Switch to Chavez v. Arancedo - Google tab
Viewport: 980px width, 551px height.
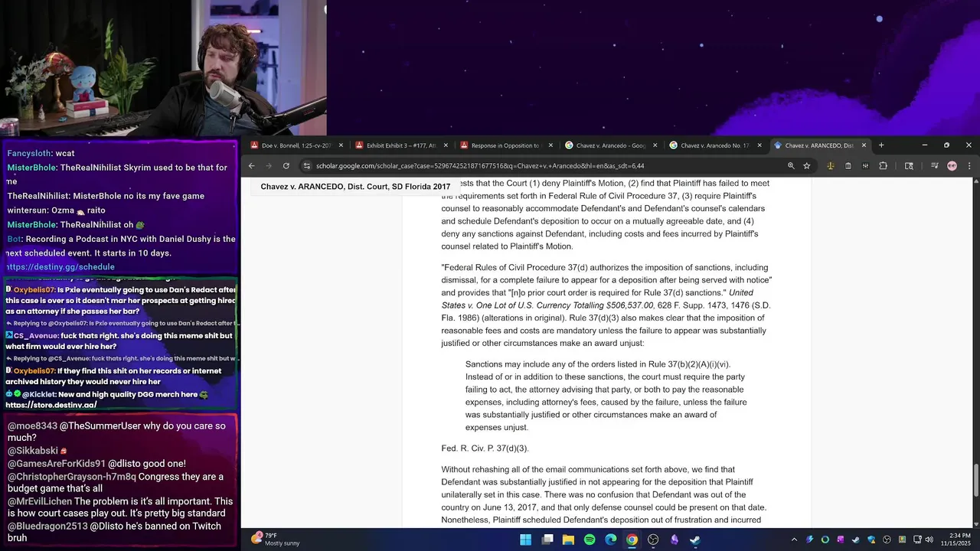[610, 145]
